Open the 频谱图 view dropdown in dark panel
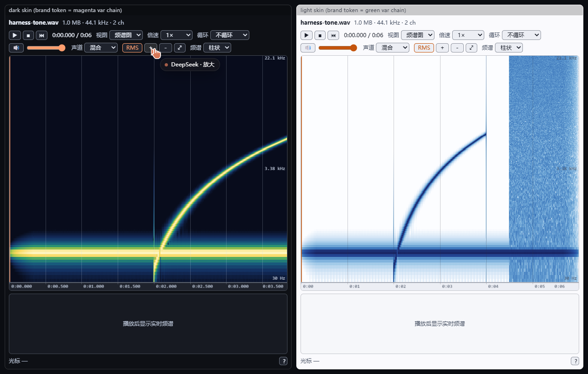Screen dimensions: 588x374 point(126,35)
